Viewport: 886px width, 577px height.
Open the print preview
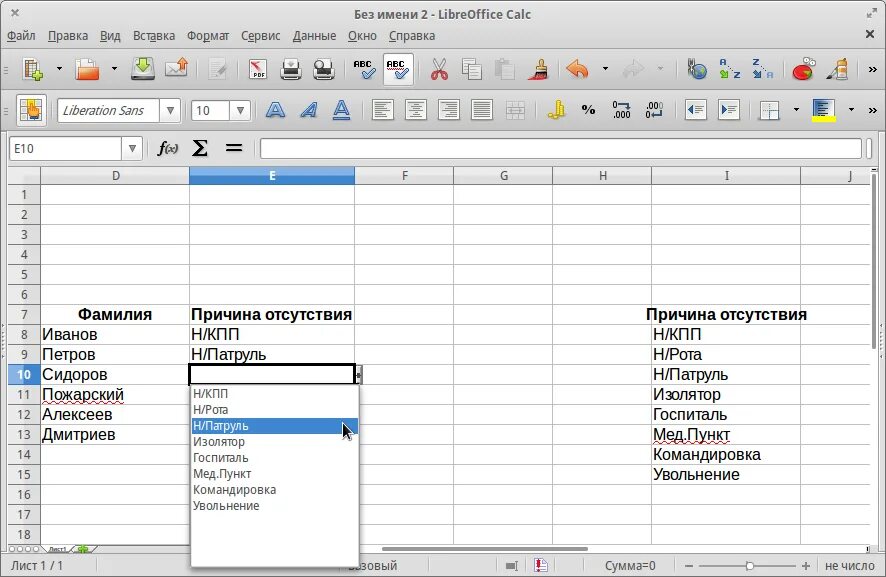322,70
